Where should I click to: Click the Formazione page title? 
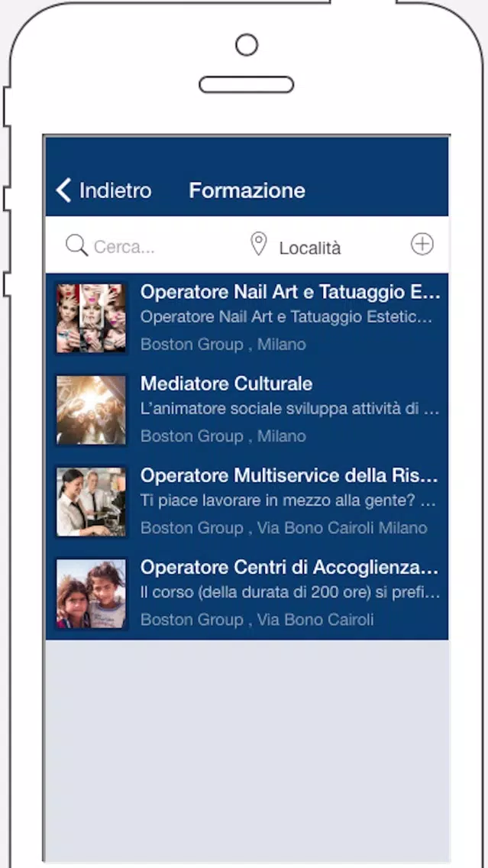pos(247,190)
